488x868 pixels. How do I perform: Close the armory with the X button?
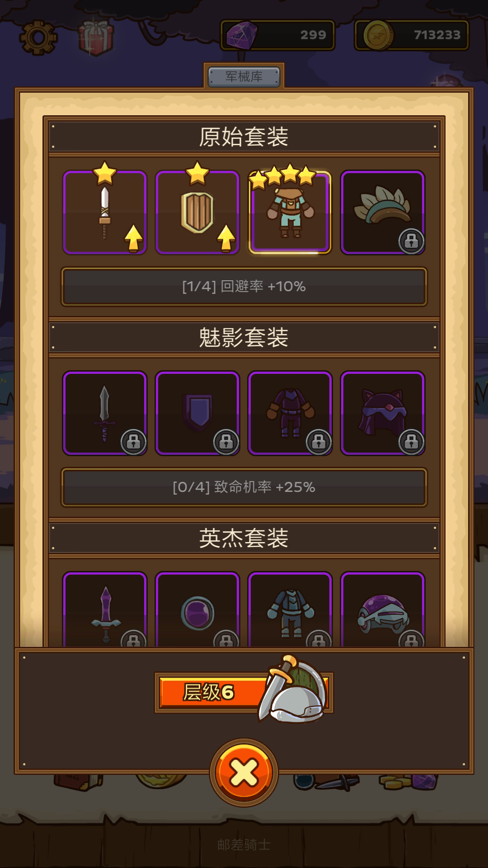[244, 772]
